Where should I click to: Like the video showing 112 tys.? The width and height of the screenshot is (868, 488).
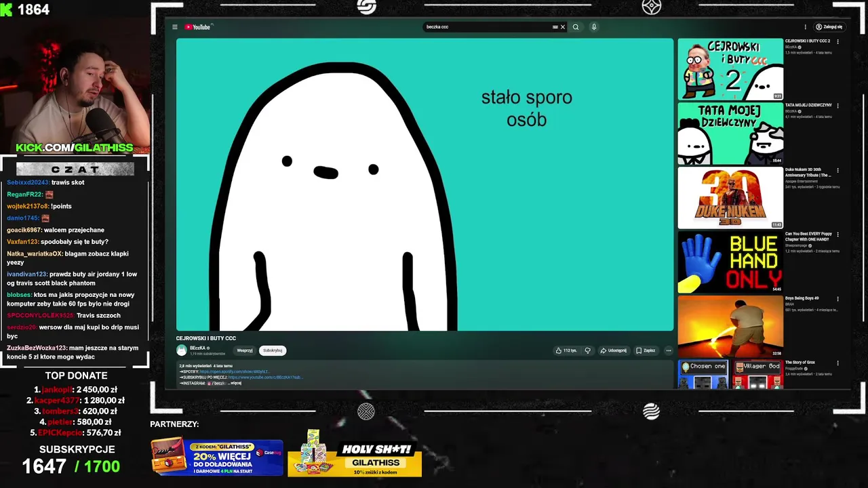(566, 350)
